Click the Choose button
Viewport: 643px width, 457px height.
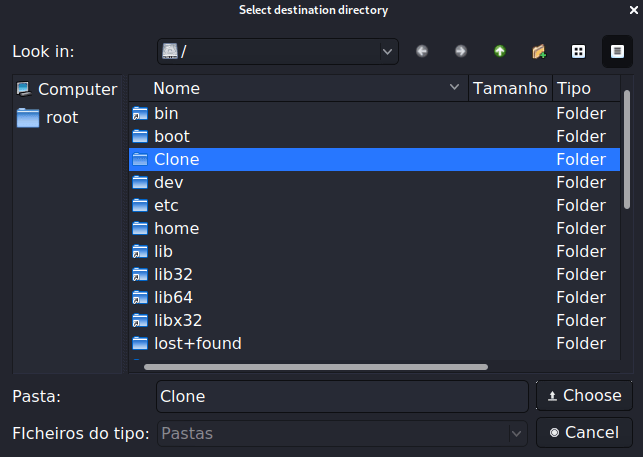point(584,395)
